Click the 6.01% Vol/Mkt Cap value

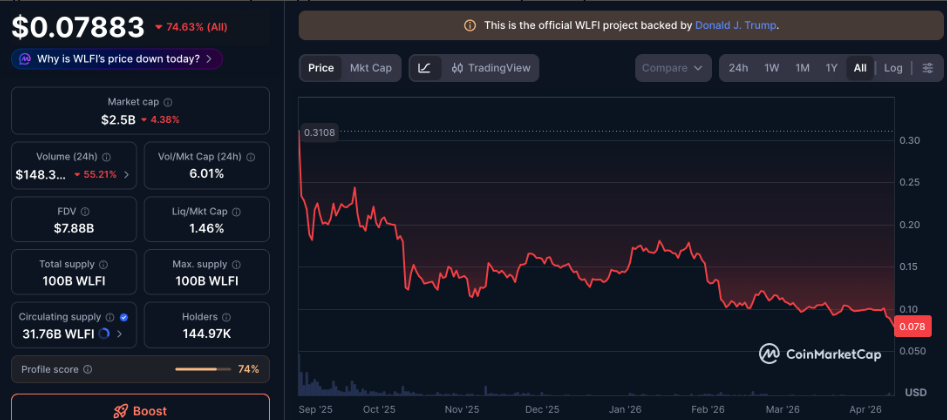pos(207,174)
